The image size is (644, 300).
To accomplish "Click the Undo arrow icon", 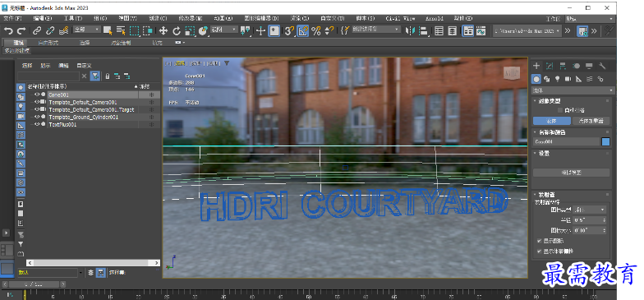I will coord(8,30).
